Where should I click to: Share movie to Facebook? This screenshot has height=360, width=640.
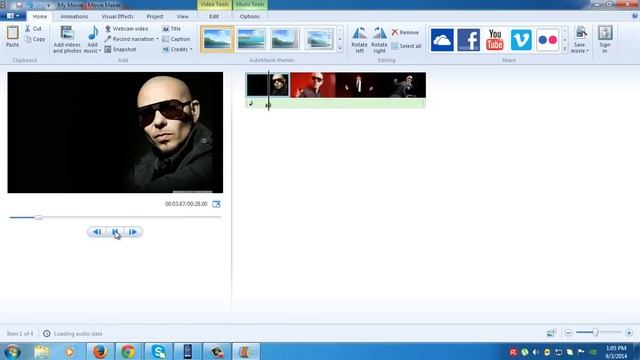pos(469,40)
